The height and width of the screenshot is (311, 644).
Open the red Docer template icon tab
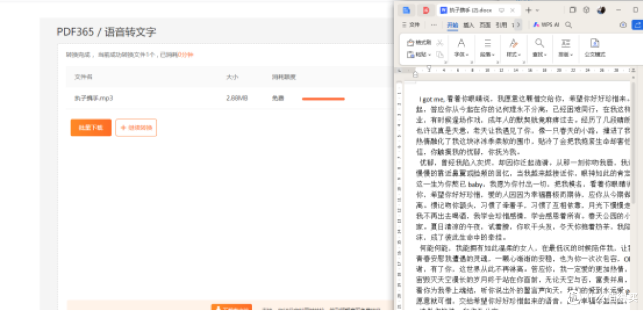point(426,10)
